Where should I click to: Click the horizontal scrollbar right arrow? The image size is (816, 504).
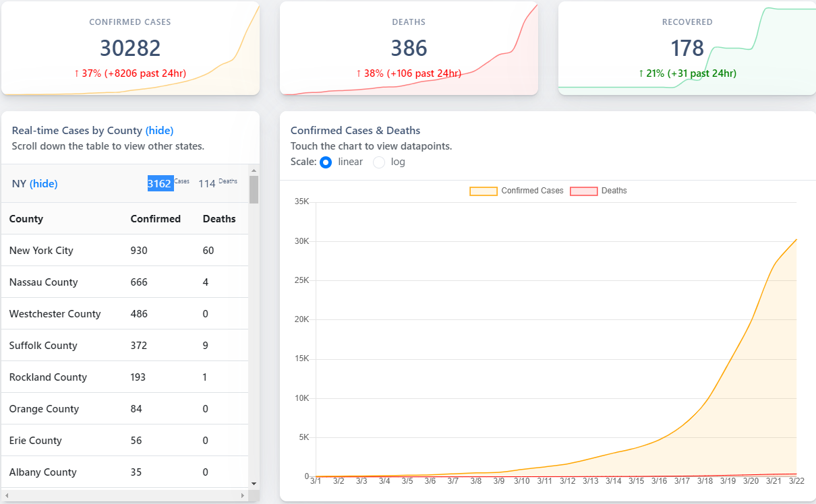(243, 496)
